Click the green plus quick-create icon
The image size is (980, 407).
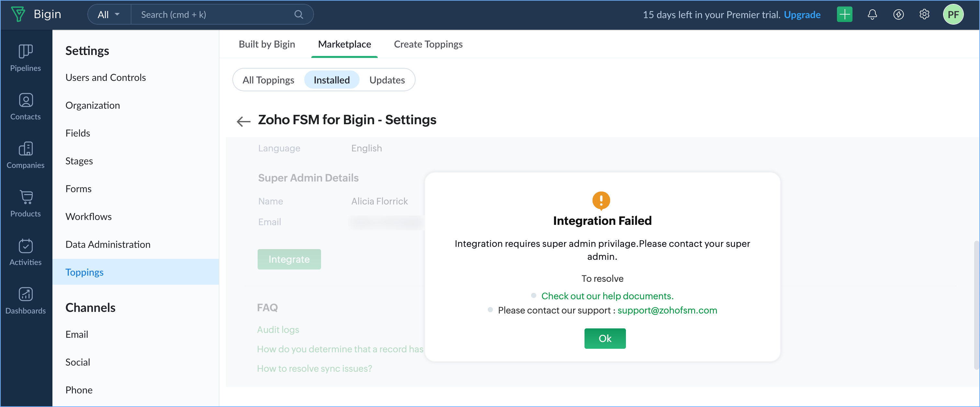click(x=844, y=15)
